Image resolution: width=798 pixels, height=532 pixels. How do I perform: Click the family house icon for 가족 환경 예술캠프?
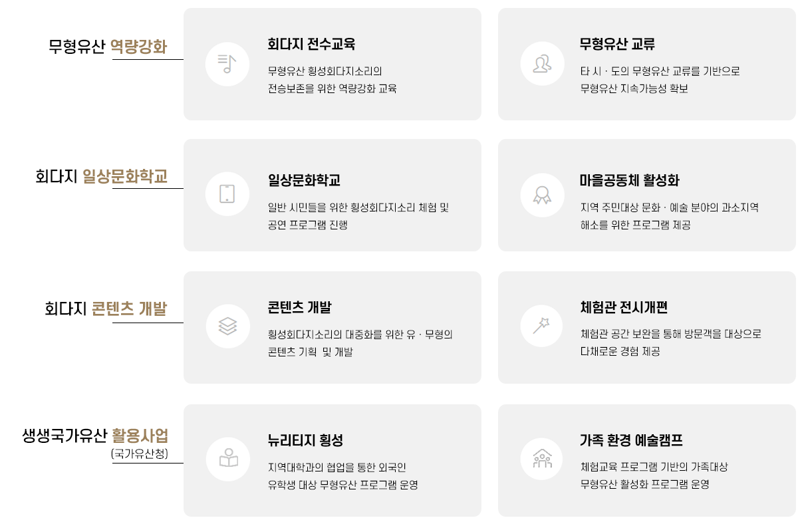(542, 459)
